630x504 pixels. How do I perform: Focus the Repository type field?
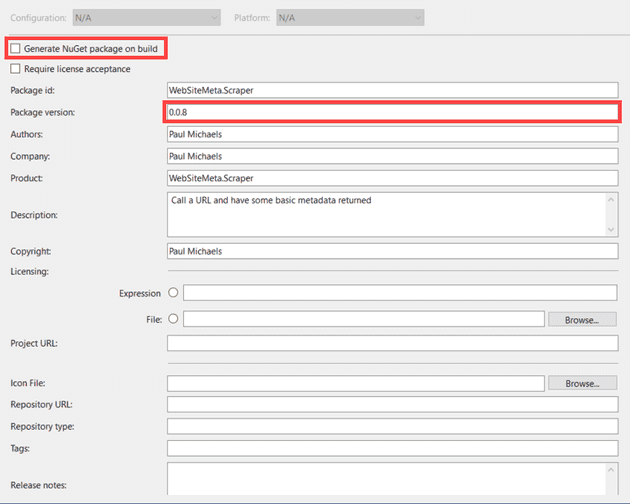pyautogui.click(x=393, y=426)
